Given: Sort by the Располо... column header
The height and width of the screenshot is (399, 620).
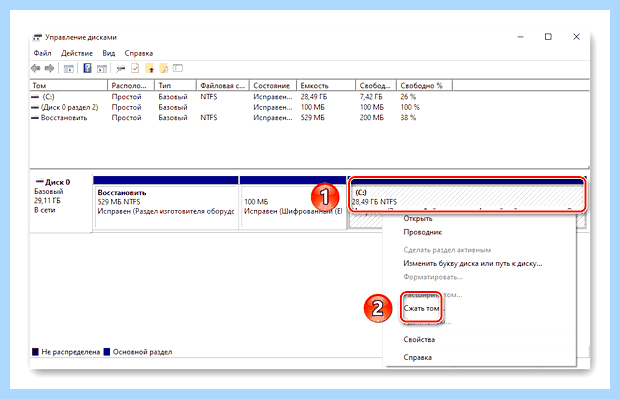Looking at the screenshot, I should pyautogui.click(x=131, y=85).
